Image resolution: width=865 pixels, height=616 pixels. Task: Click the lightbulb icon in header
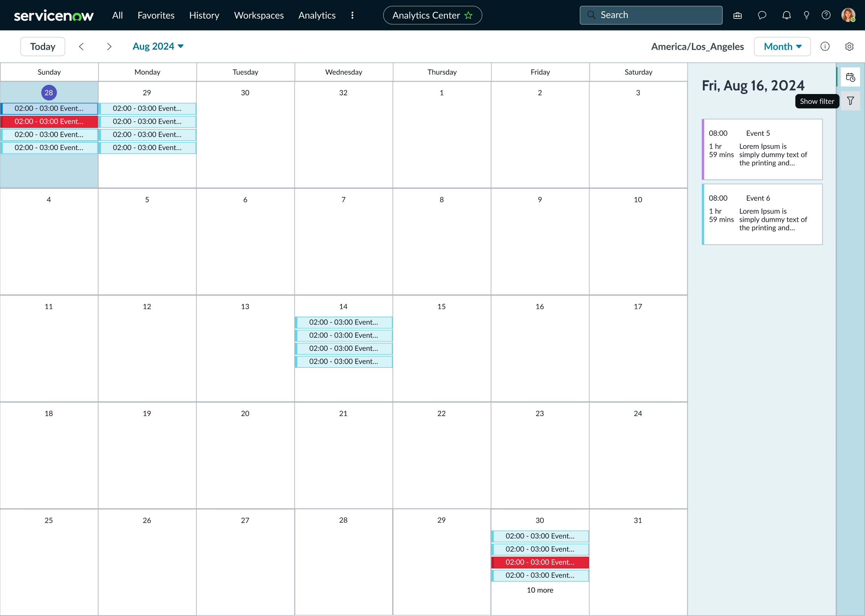point(806,15)
